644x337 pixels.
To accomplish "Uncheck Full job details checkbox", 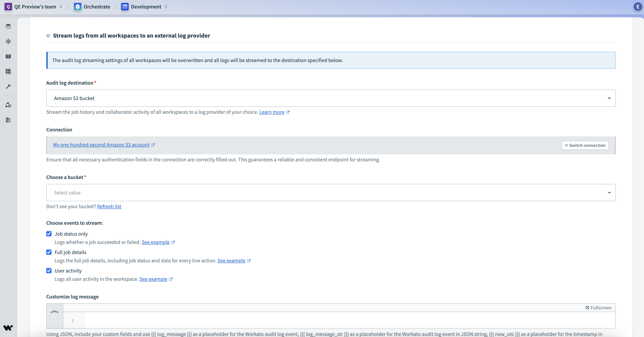I will tap(49, 252).
